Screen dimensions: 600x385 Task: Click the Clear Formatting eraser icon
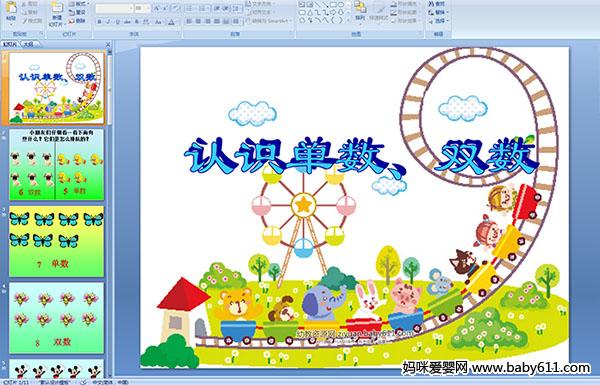(x=174, y=8)
